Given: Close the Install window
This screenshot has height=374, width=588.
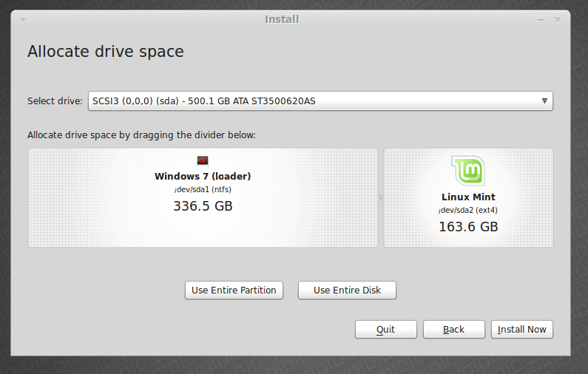Looking at the screenshot, I should click(x=558, y=19).
